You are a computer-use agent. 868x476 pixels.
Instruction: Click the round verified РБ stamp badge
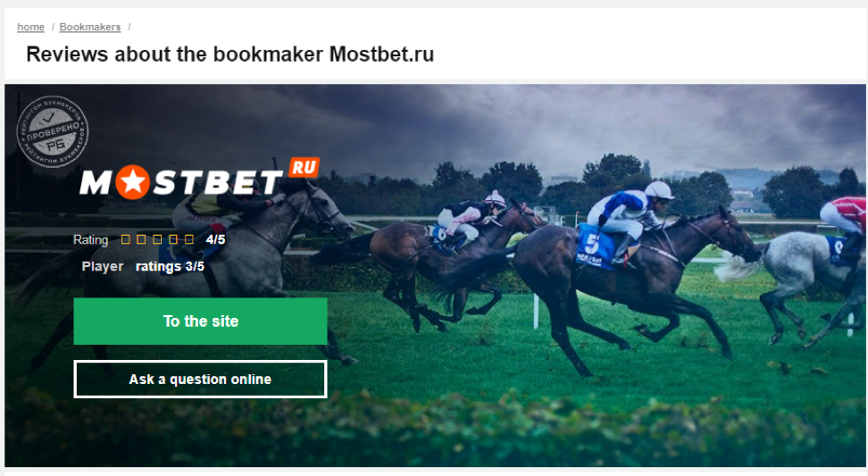[53, 132]
